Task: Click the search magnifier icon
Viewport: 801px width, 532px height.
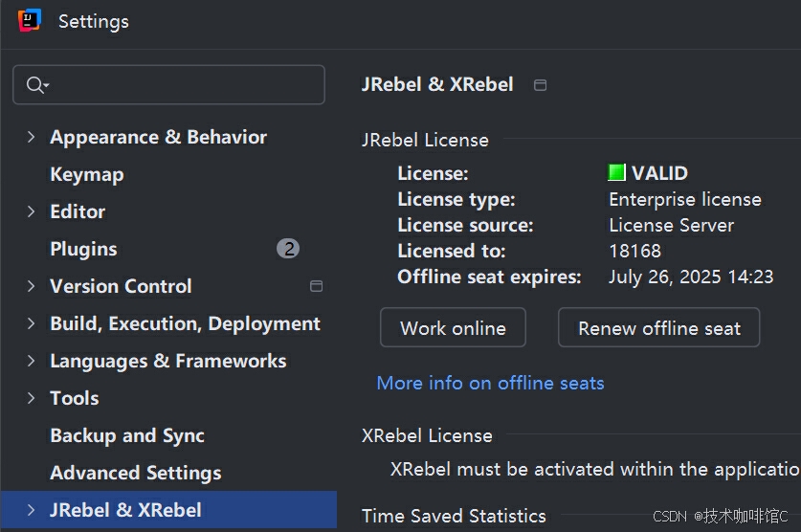Action: 36,85
